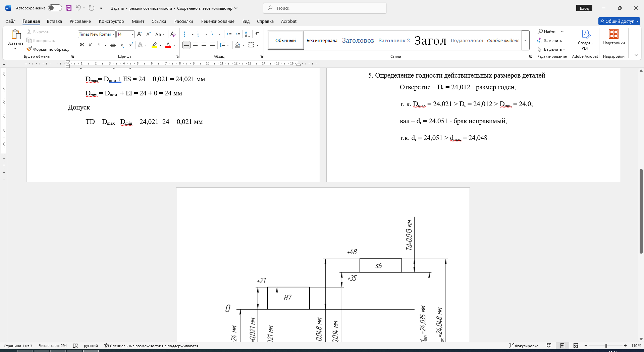This screenshot has height=352, width=644.
Task: Switch to the Acrobat tab
Action: tap(289, 21)
